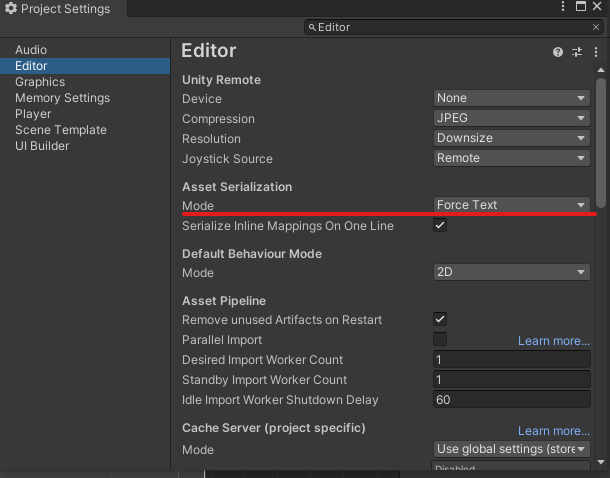Click the Resolution label
The height and width of the screenshot is (478, 610).
[x=211, y=139]
